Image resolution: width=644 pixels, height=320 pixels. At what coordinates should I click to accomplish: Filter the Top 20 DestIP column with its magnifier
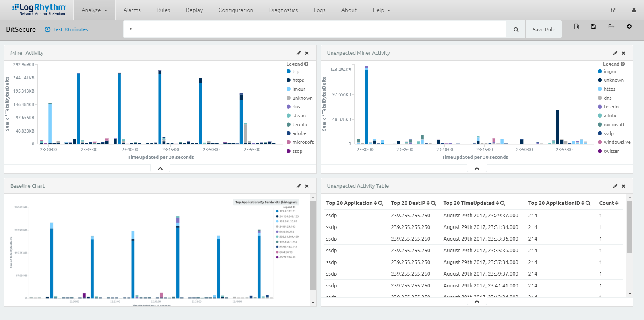(433, 203)
